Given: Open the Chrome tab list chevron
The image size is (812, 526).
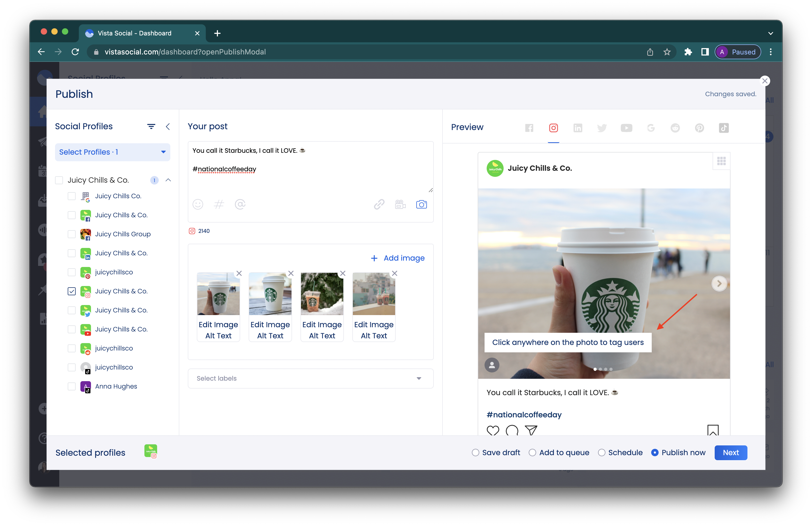Looking at the screenshot, I should pyautogui.click(x=771, y=33).
